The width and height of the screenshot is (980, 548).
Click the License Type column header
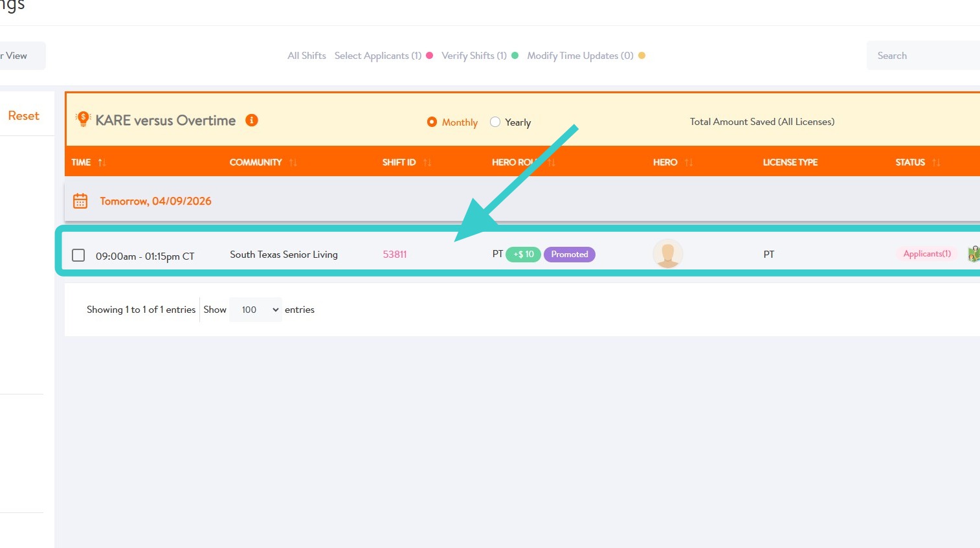790,163
